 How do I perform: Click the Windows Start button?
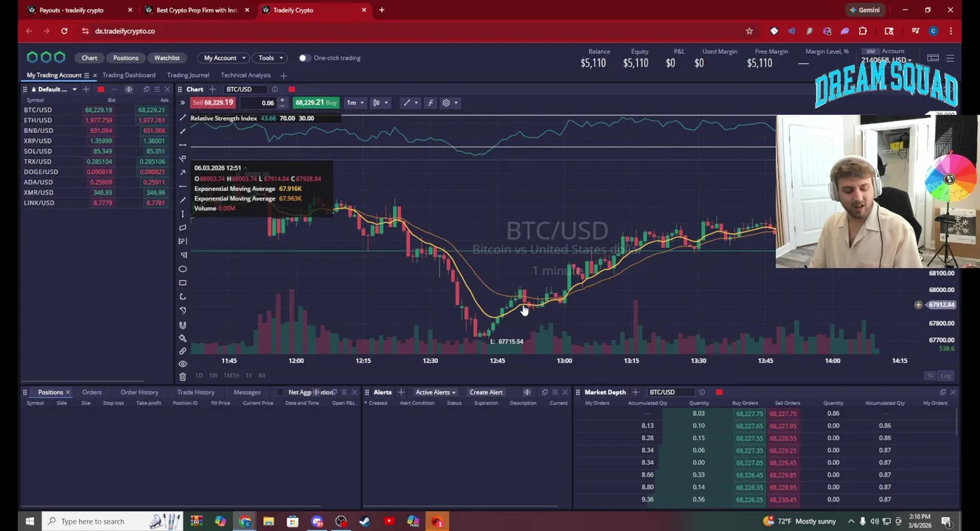(x=29, y=521)
